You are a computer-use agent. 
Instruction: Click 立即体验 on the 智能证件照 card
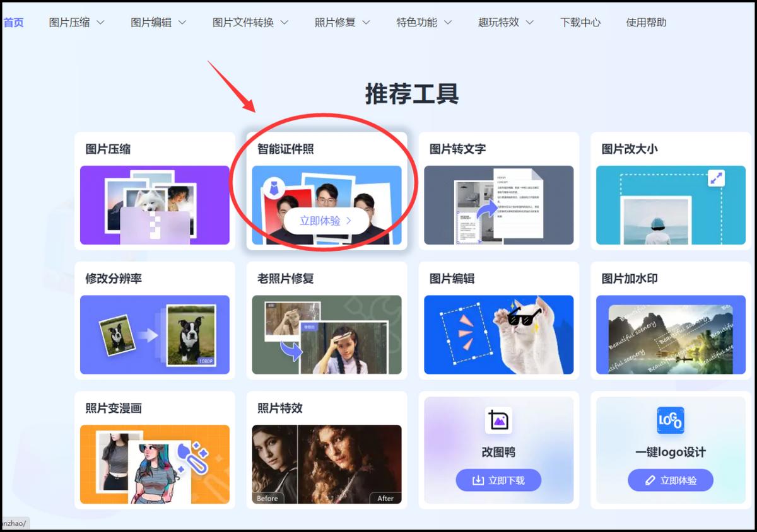point(326,221)
